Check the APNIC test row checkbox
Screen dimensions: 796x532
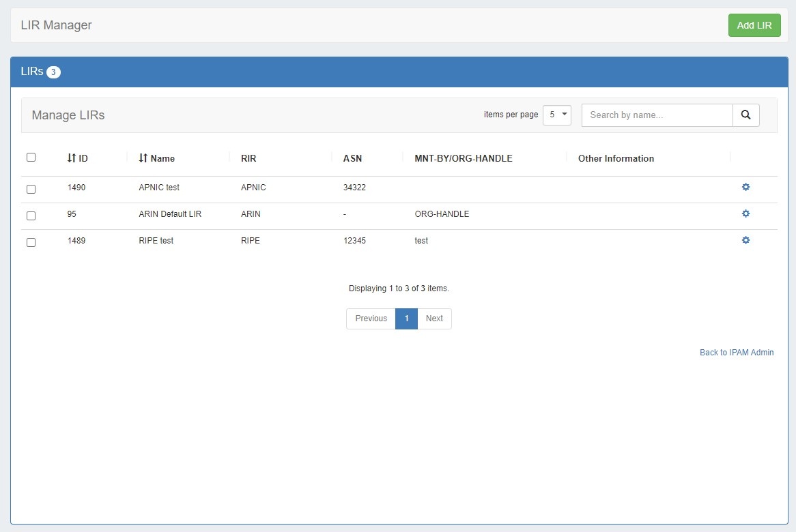pyautogui.click(x=31, y=189)
